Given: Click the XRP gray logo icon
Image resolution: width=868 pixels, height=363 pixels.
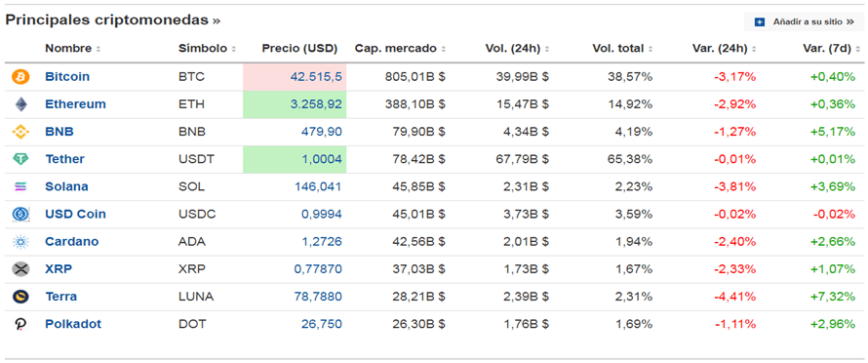Looking at the screenshot, I should pyautogui.click(x=20, y=269).
